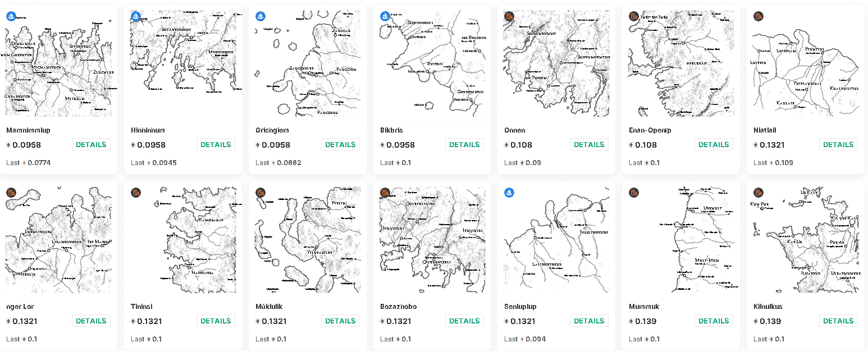Open the Hinhinhum map thumbnail

coord(183,63)
